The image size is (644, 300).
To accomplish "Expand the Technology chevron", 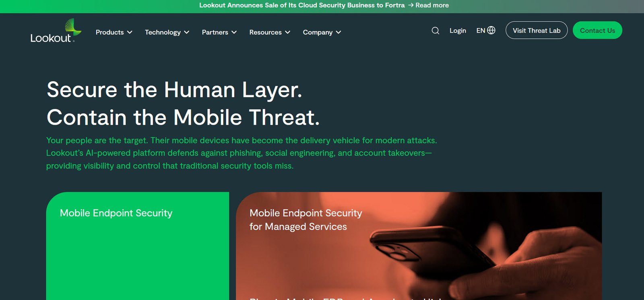I will 187,32.
